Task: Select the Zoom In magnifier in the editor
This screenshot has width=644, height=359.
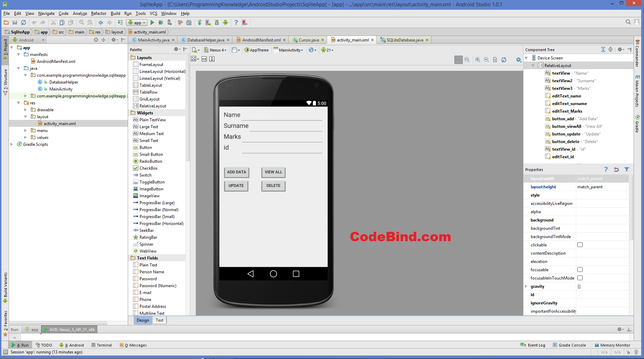Action: click(478, 59)
